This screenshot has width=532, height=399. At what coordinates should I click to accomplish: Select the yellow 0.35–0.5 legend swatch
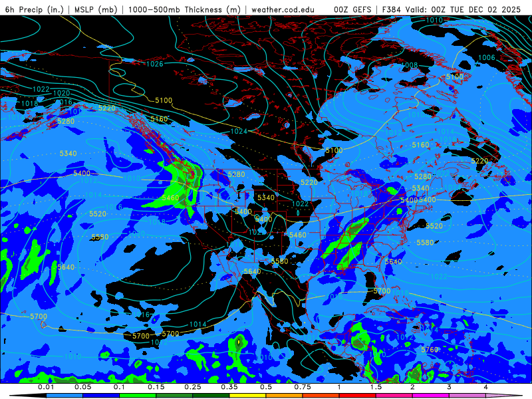[247, 396]
